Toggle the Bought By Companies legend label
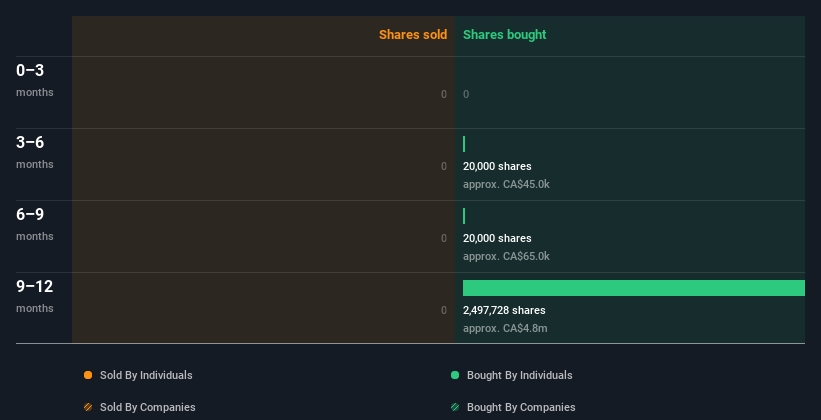Viewport: 821px width, 420px height. tap(521, 407)
